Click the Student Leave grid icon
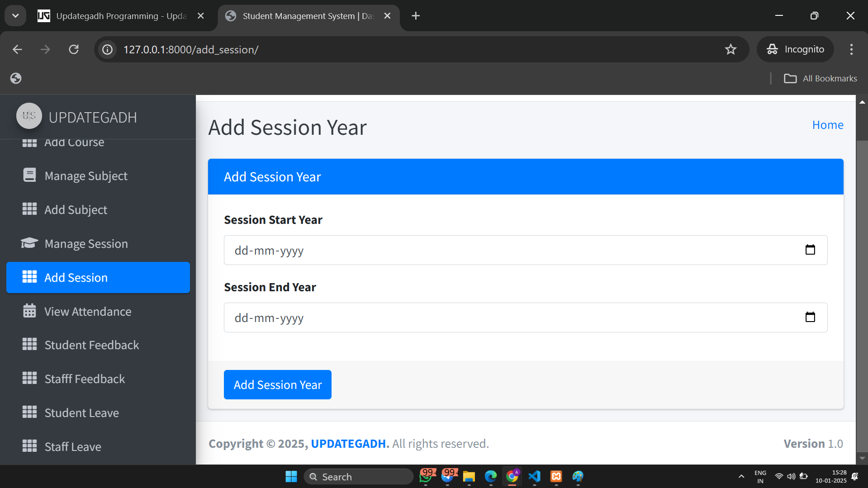Viewport: 868px width, 488px height. click(x=29, y=412)
